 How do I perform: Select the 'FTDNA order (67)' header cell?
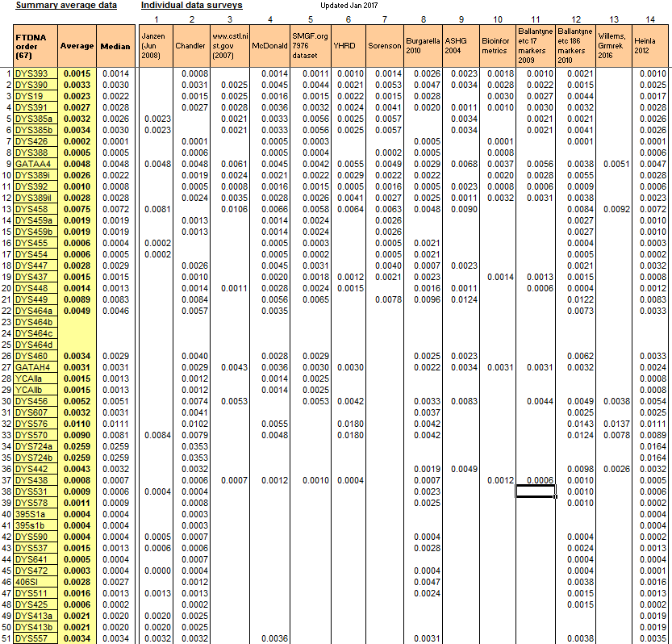35,46
